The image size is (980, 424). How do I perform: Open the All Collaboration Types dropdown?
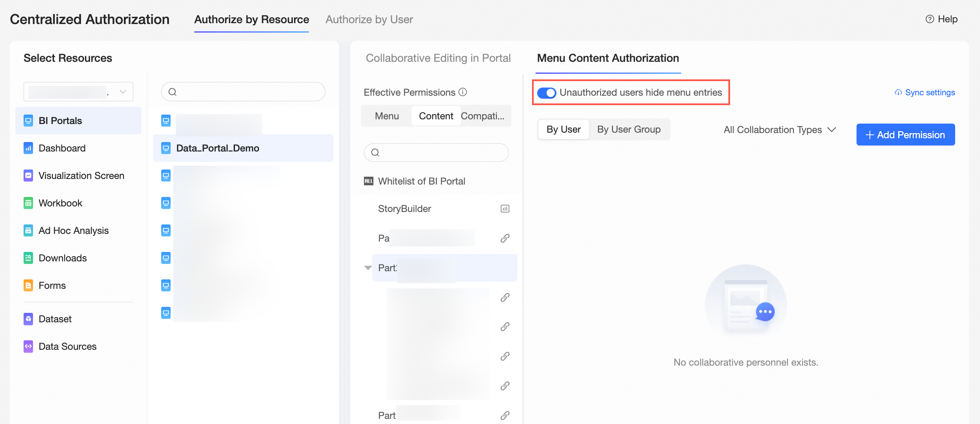coord(779,130)
